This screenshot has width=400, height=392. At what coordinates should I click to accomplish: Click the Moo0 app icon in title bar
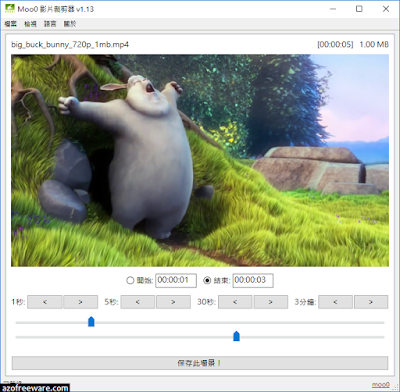click(x=10, y=8)
